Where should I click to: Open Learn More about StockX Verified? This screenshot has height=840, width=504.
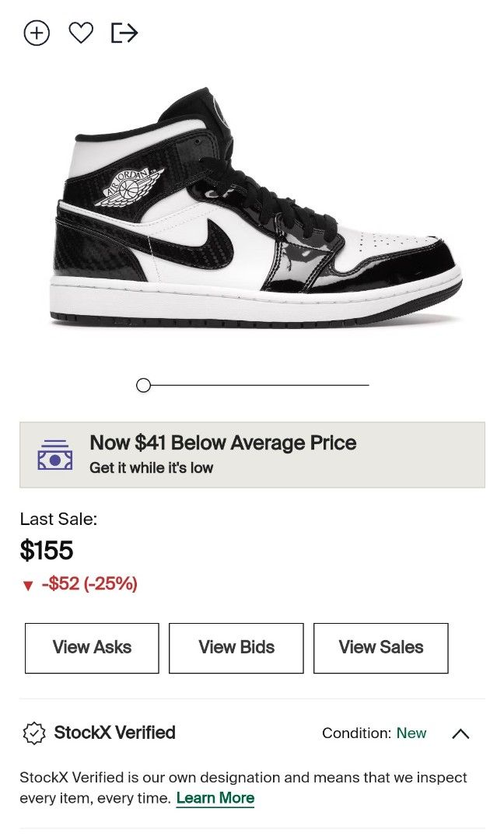click(215, 798)
